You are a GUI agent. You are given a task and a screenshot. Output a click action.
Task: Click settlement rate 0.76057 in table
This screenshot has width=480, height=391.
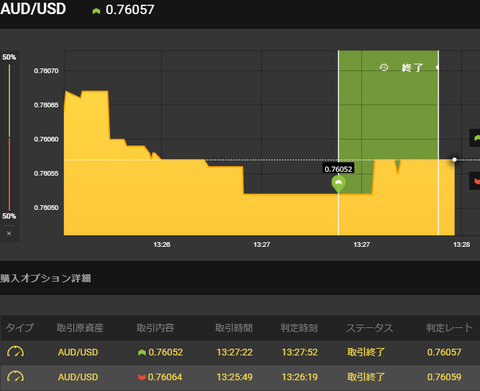444,352
